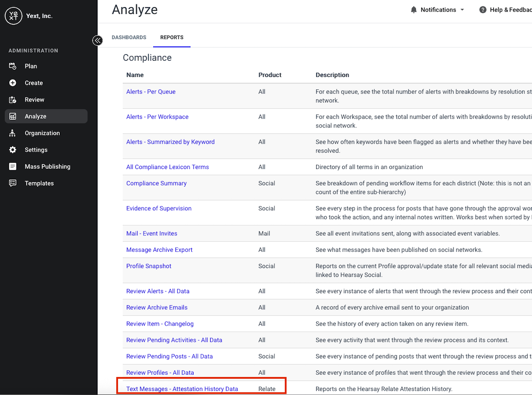This screenshot has width=532, height=395.
Task: Click the Yext, Inc. organization name
Action: (39, 16)
